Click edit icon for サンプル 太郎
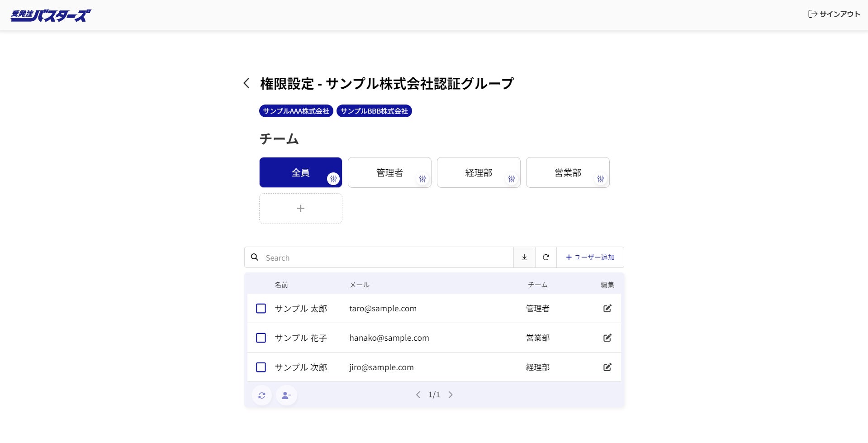This screenshot has height=443, width=868. (607, 309)
